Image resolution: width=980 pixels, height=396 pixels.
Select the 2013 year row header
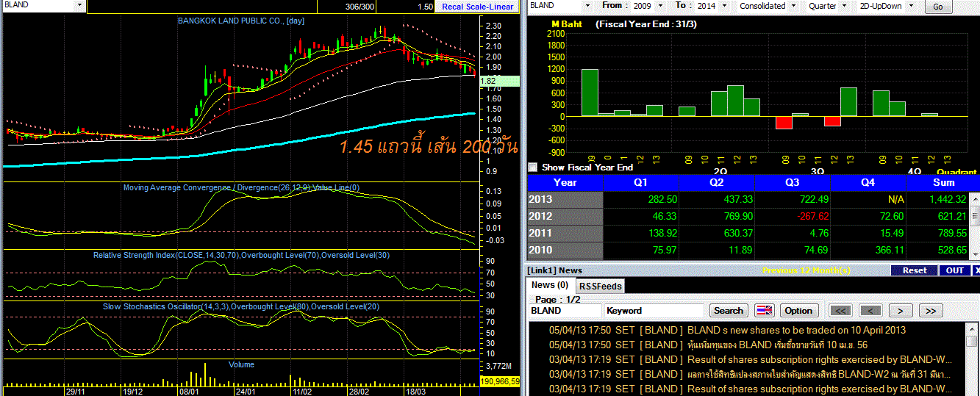coord(565,199)
